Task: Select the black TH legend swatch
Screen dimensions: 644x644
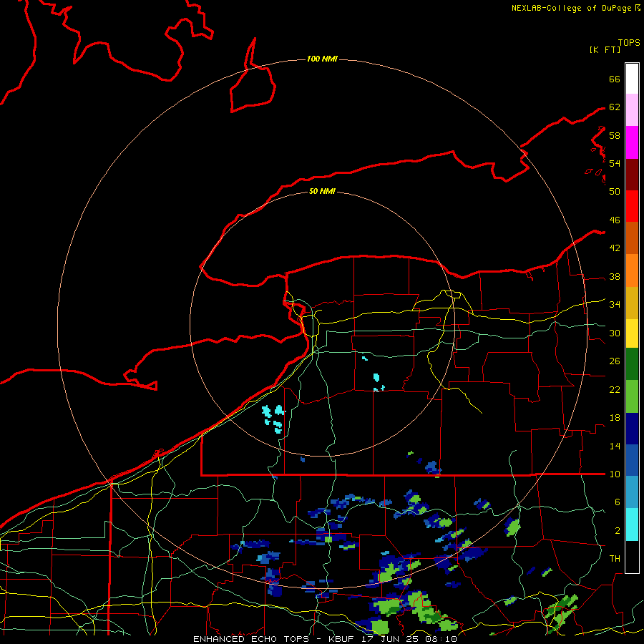Action: (632, 557)
